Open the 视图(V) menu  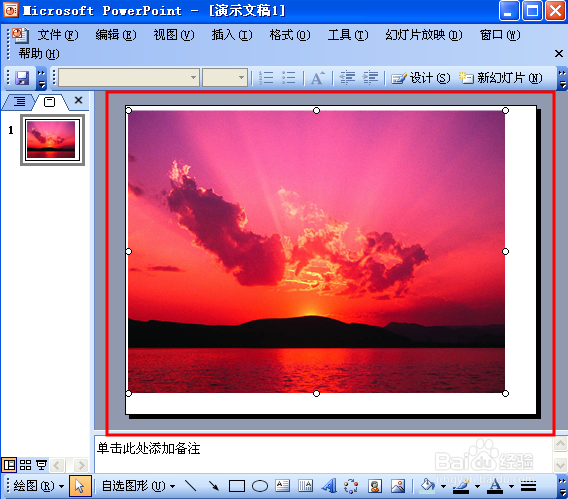pyautogui.click(x=174, y=35)
